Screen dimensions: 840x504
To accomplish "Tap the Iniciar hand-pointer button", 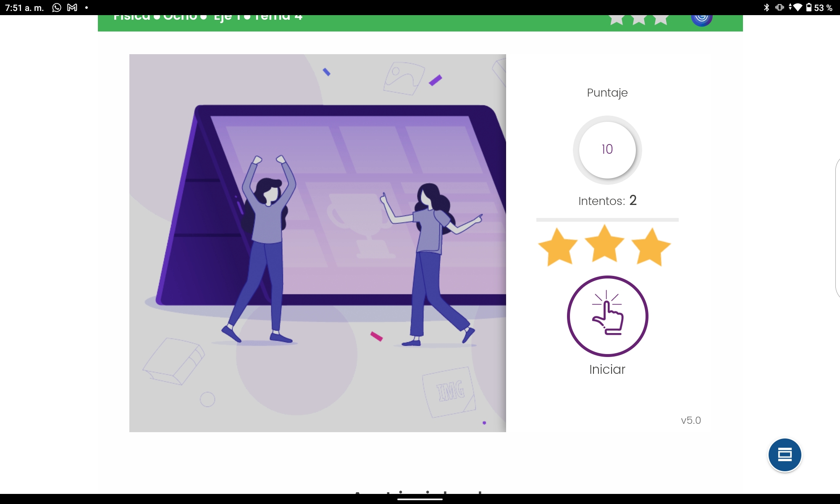I will (607, 316).
